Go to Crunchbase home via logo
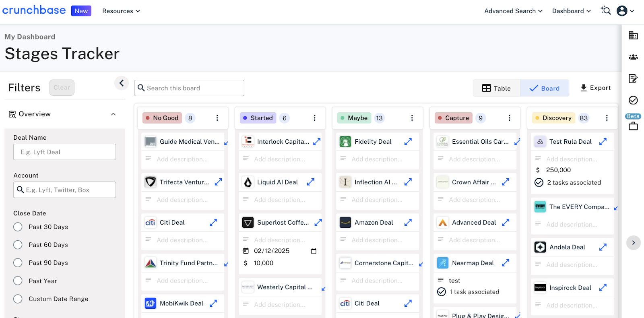644x318 pixels. [x=34, y=10]
